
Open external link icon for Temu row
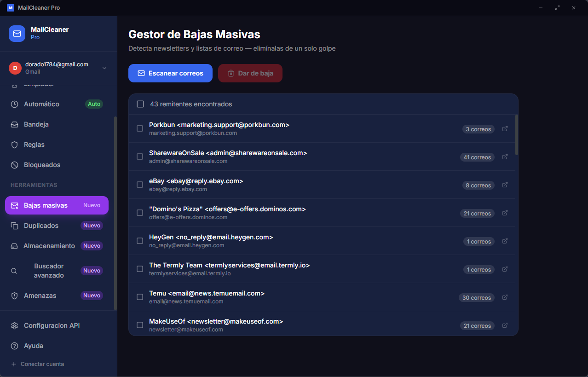[505, 297]
